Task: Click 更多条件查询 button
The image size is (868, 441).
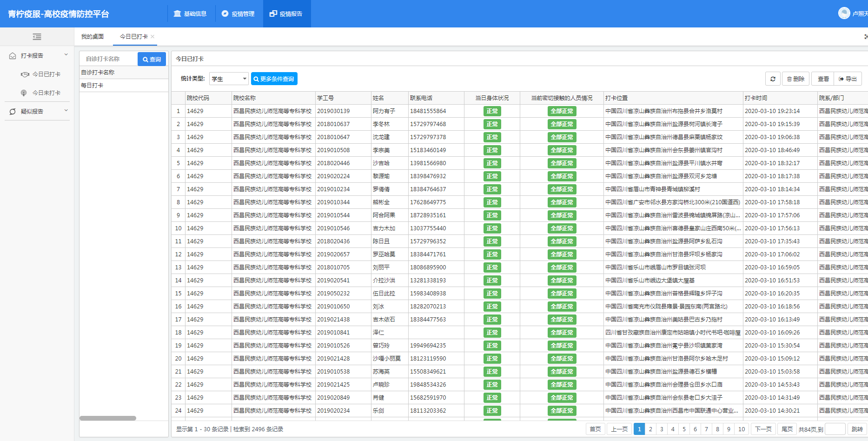Action: click(274, 79)
